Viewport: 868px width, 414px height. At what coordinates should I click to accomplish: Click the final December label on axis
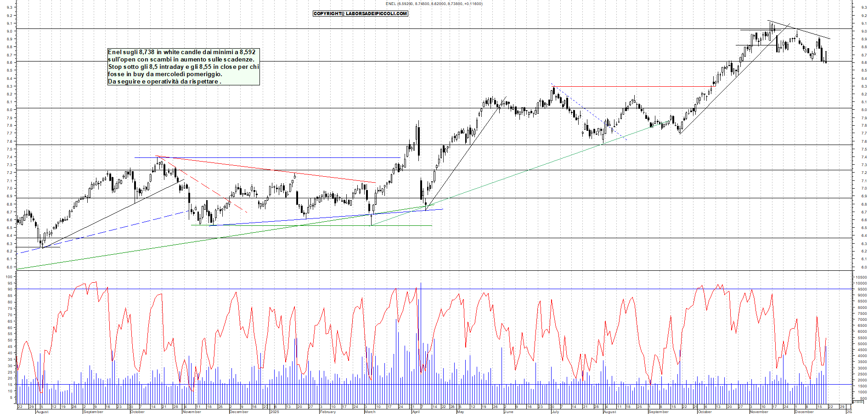[x=804, y=412]
